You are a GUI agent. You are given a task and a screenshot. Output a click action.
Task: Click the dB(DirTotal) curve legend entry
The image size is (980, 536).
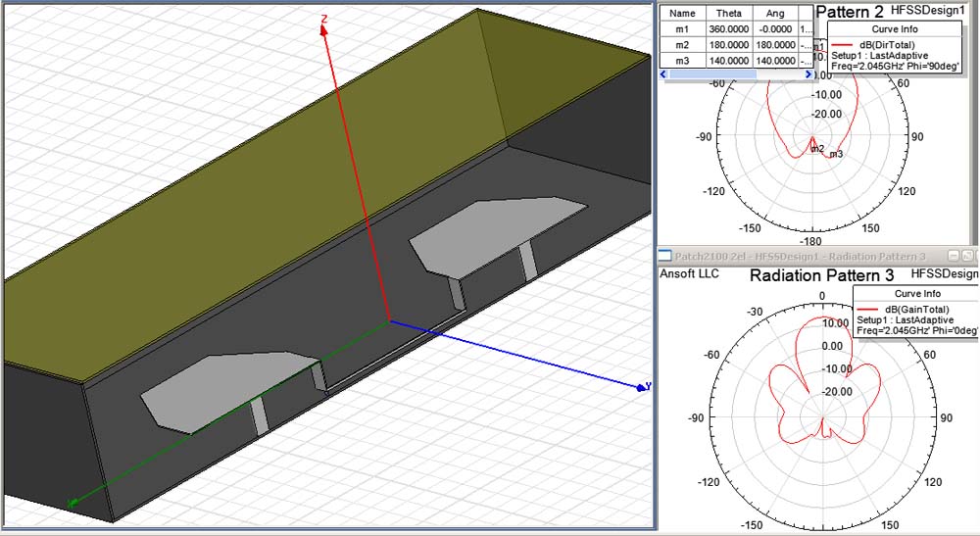[887, 45]
